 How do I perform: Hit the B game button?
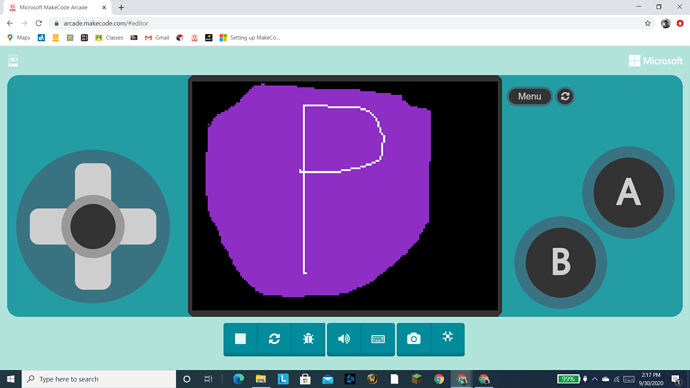coord(561,263)
